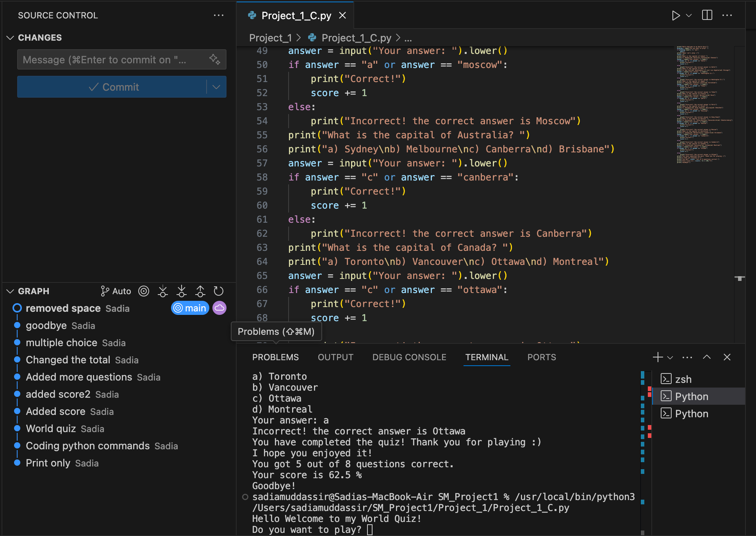
Task: Create a new terminal with plus icon
Action: click(x=658, y=357)
